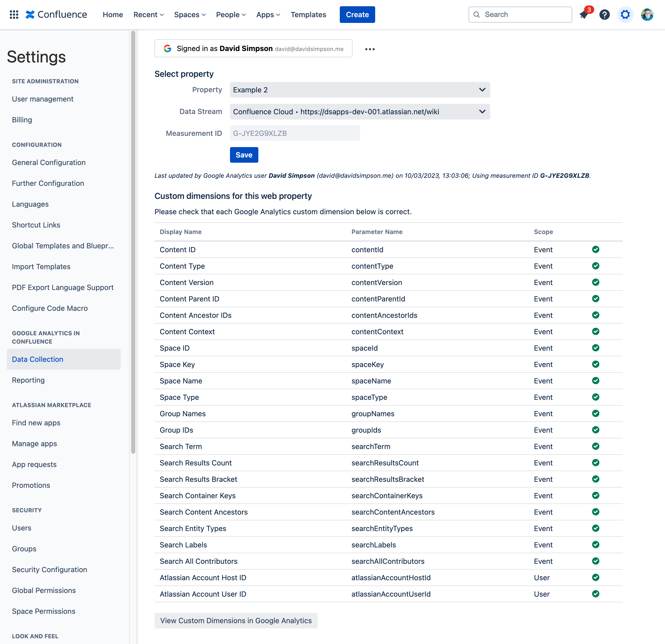
Task: Open the user profile avatar
Action: pos(647,15)
